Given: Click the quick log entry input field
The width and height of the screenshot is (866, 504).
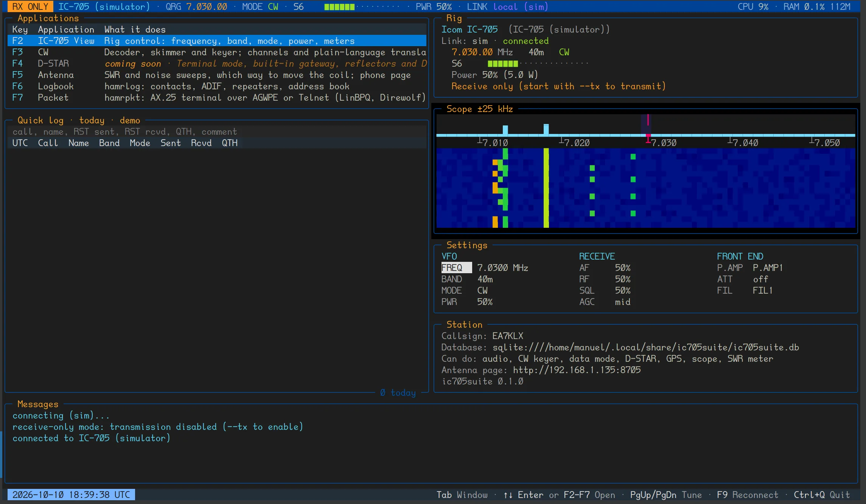Looking at the screenshot, I should click(217, 132).
